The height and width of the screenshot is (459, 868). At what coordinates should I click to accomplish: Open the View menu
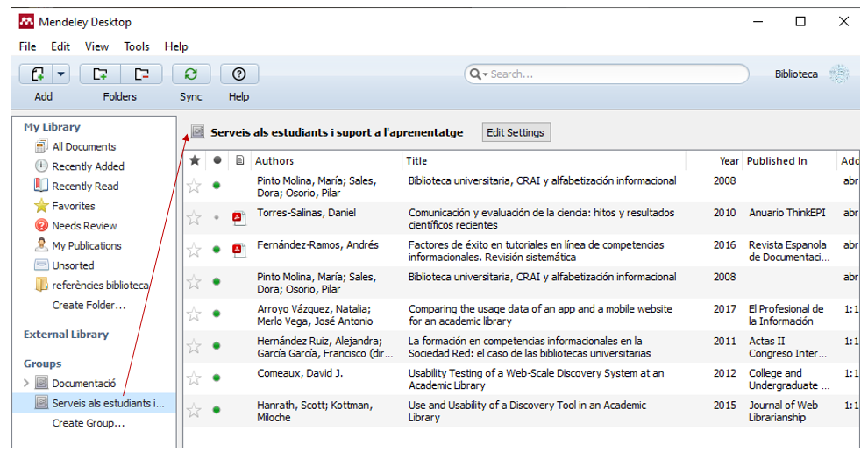[x=96, y=46]
